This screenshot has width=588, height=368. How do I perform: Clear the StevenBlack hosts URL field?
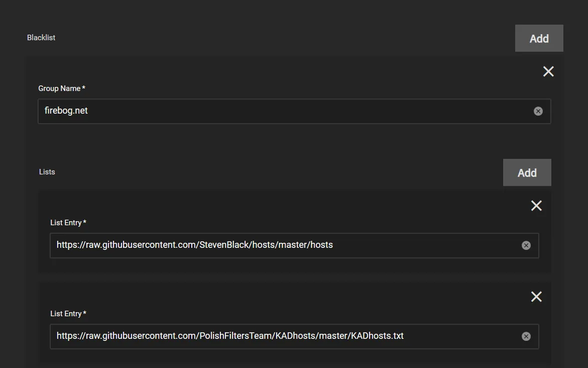pyautogui.click(x=526, y=245)
